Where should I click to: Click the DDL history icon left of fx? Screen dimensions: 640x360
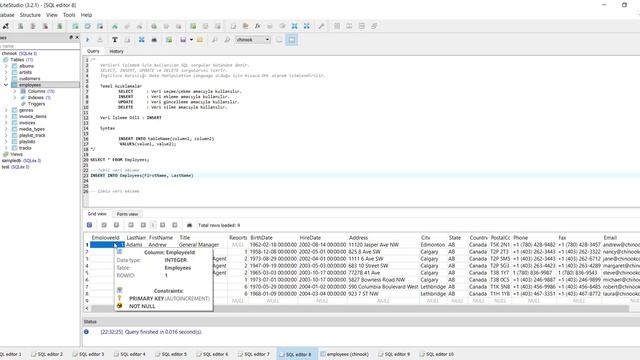pos(245,26)
